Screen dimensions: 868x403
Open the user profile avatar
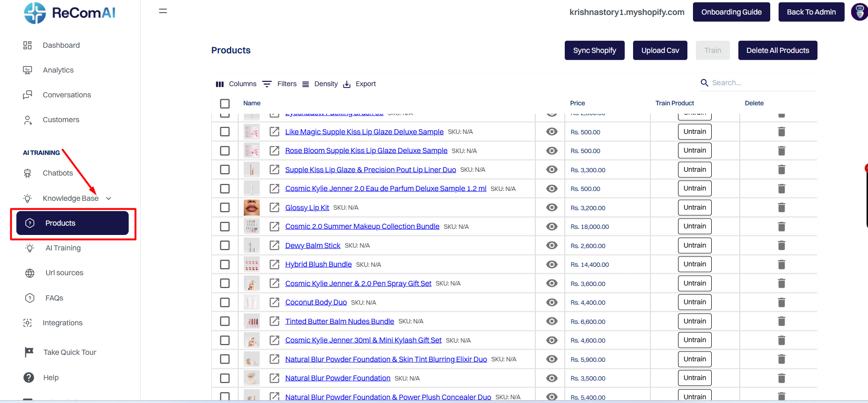859,12
